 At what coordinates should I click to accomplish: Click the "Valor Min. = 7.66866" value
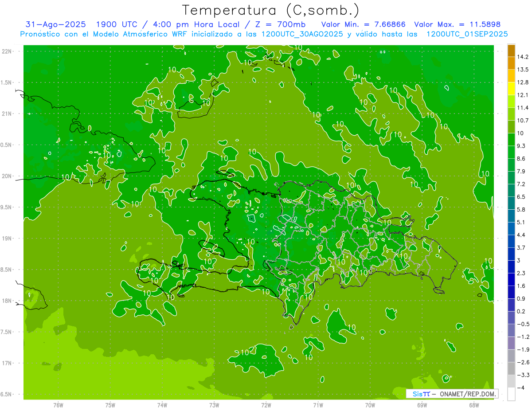click(x=363, y=24)
